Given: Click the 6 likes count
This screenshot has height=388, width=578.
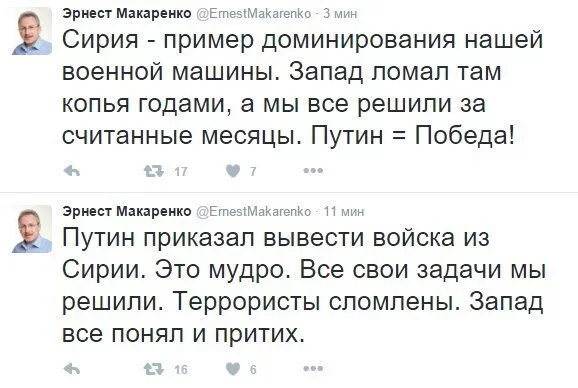Looking at the screenshot, I should pyautogui.click(x=253, y=369).
